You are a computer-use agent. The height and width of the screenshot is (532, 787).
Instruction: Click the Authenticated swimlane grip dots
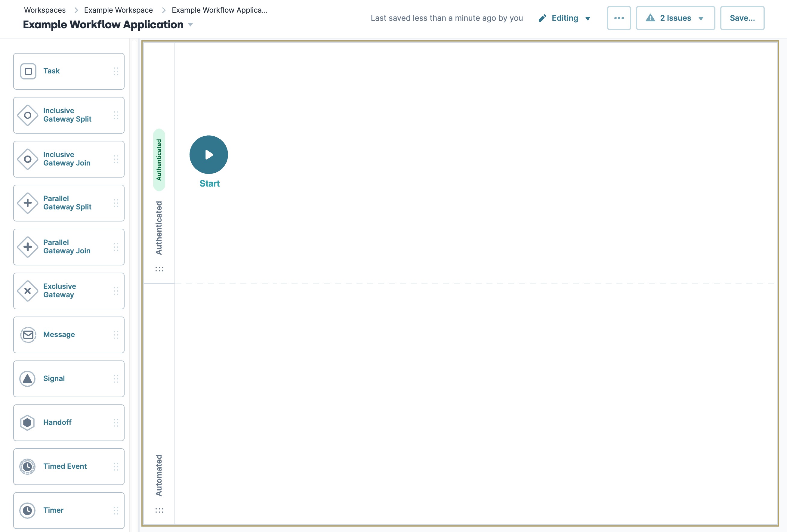[159, 269]
